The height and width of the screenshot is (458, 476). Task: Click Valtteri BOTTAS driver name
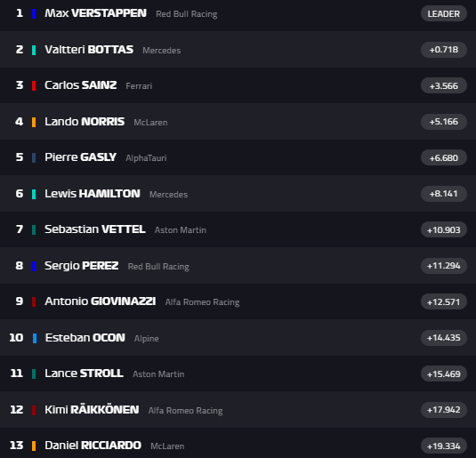(x=89, y=50)
